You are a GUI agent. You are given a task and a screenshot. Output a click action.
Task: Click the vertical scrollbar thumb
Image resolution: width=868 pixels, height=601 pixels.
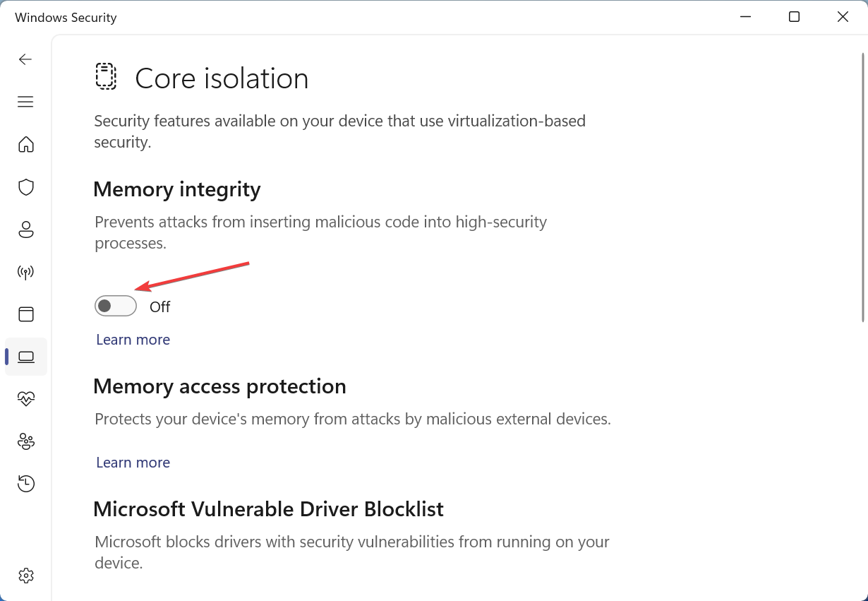pyautogui.click(x=863, y=187)
